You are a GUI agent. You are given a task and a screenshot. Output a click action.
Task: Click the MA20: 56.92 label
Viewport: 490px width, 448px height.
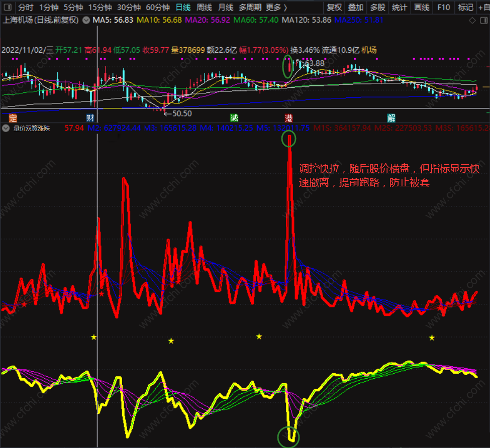208,20
